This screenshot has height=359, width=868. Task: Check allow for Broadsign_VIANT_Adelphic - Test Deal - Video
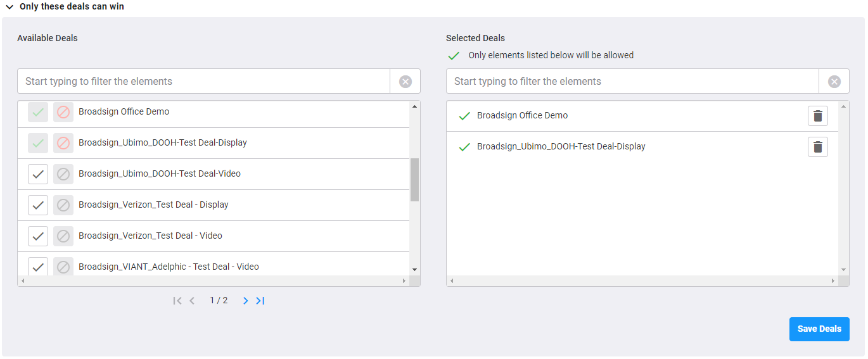click(38, 267)
